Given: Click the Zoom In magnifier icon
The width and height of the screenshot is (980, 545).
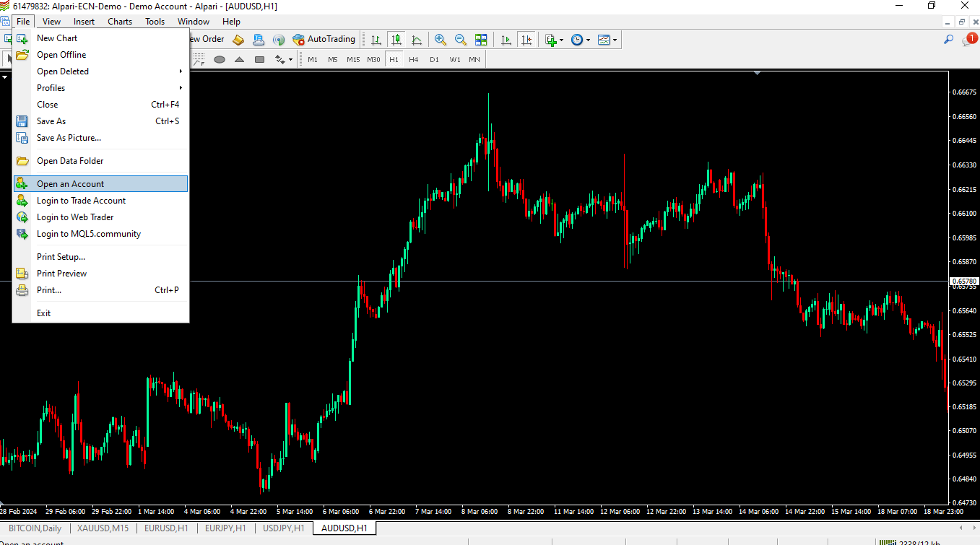Looking at the screenshot, I should 440,40.
